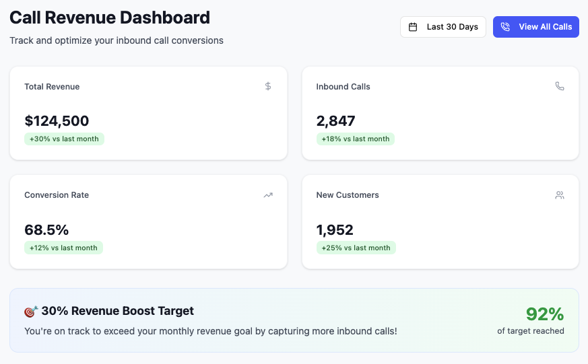Select the 2,847 inbound calls value
Viewport: 588px width, 364px height.
click(x=335, y=121)
